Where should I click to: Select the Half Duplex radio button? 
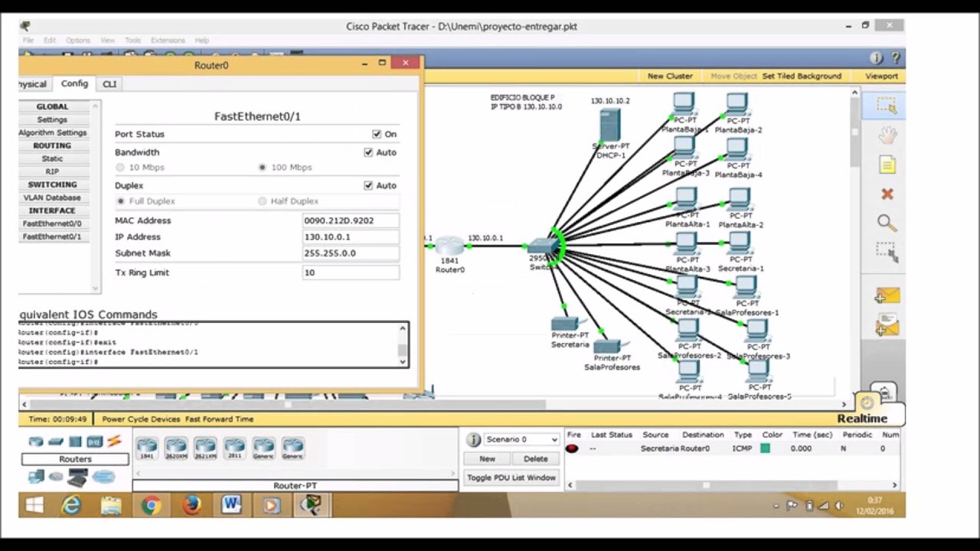tap(263, 201)
